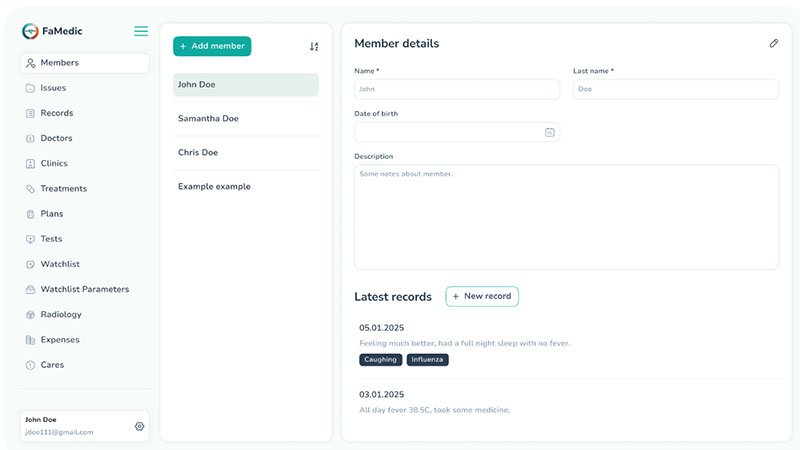
Task: Click into the Description text area
Action: (x=566, y=217)
